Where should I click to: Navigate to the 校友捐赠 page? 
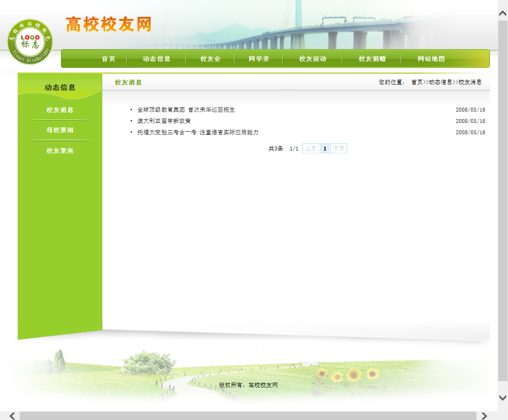click(372, 59)
